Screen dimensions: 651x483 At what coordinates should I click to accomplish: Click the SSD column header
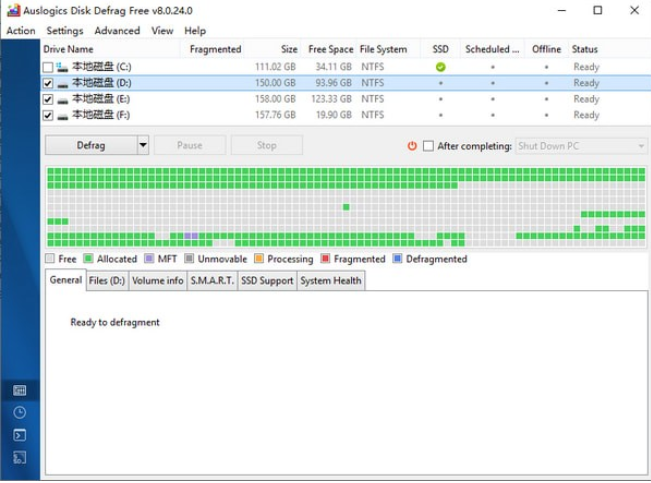click(441, 49)
